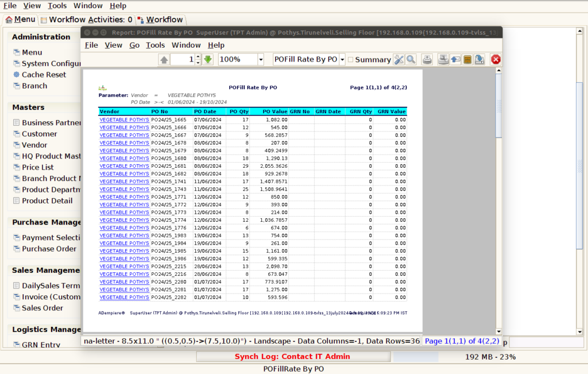The width and height of the screenshot is (588, 374).
Task: Click the 192 MB - 23% memory indicator
Action: [490, 357]
